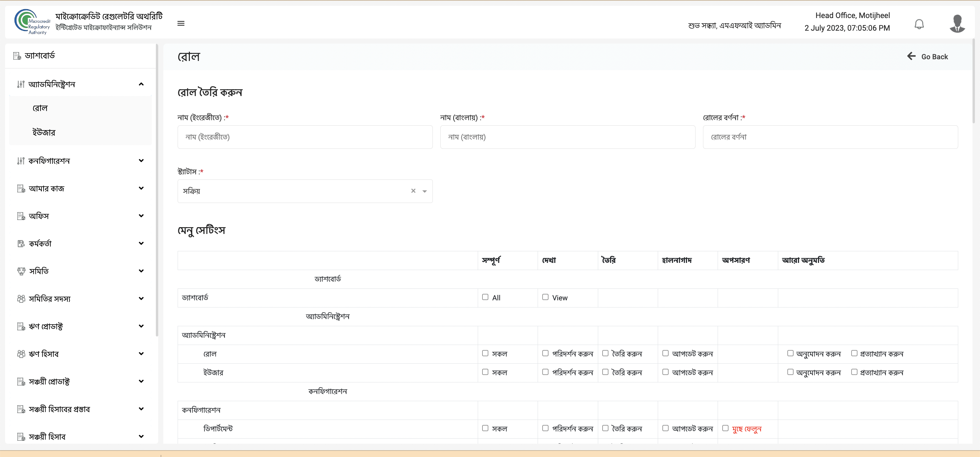Click the সঞ্চয়ী প্রোডাক্ট sidebar icon
The image size is (980, 457).
[x=21, y=382]
